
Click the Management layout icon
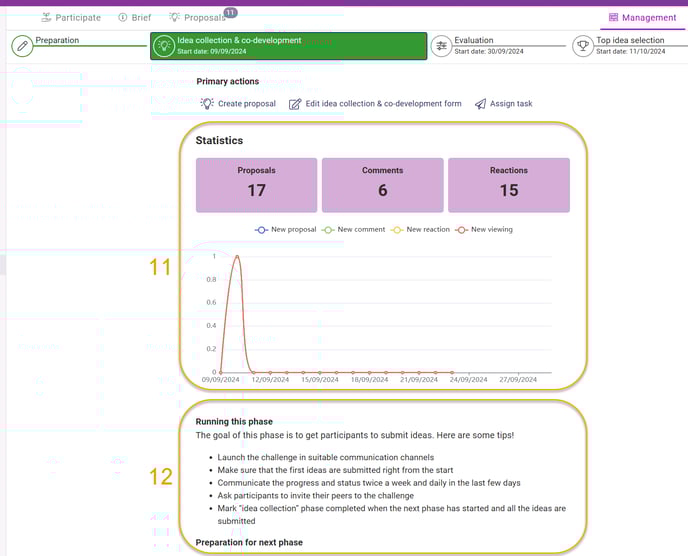point(613,18)
